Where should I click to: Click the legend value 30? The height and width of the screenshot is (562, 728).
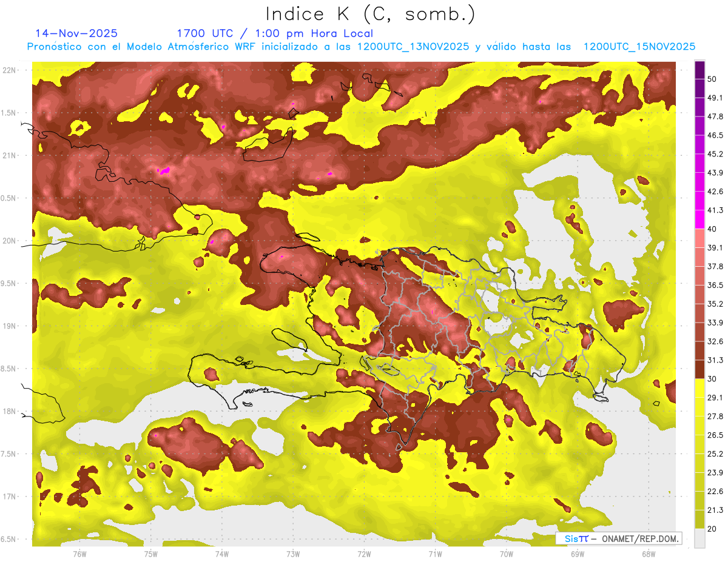[712, 379]
